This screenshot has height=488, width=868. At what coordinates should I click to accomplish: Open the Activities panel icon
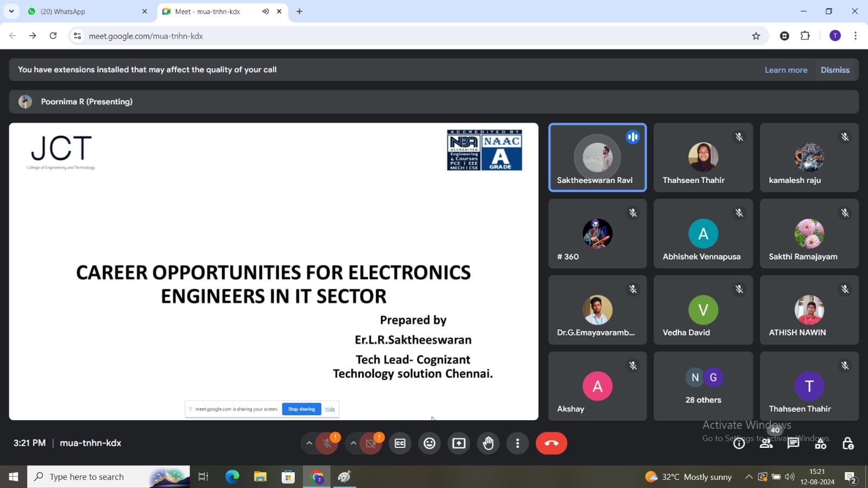(820, 444)
